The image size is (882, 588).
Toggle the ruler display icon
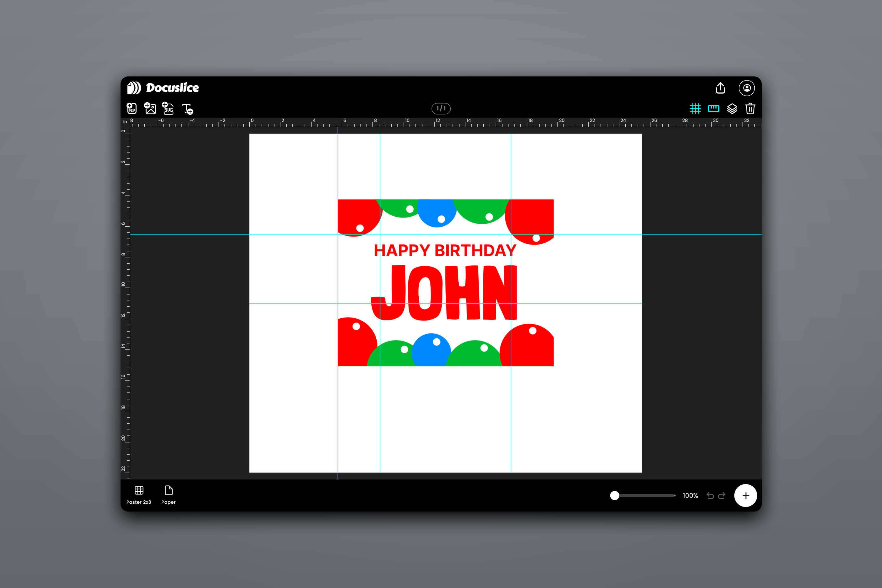(x=713, y=108)
